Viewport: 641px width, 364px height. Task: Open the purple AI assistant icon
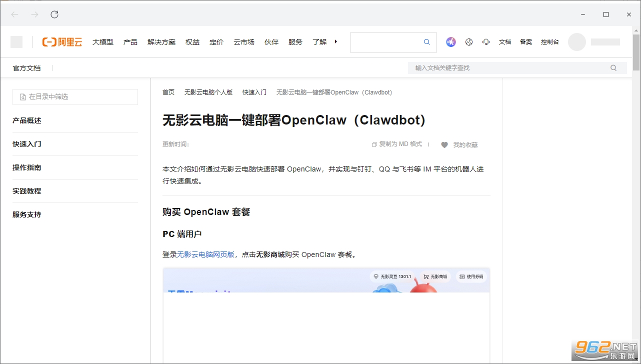click(x=451, y=42)
